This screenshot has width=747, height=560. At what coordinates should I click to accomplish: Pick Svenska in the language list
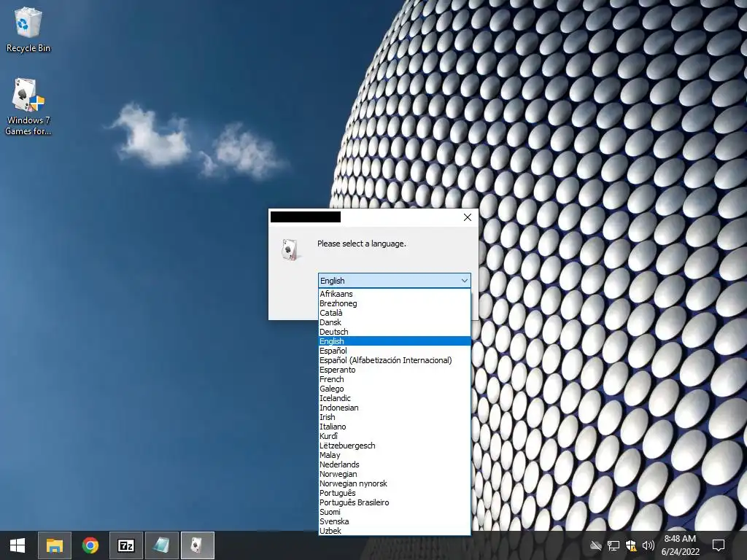[x=395, y=521]
